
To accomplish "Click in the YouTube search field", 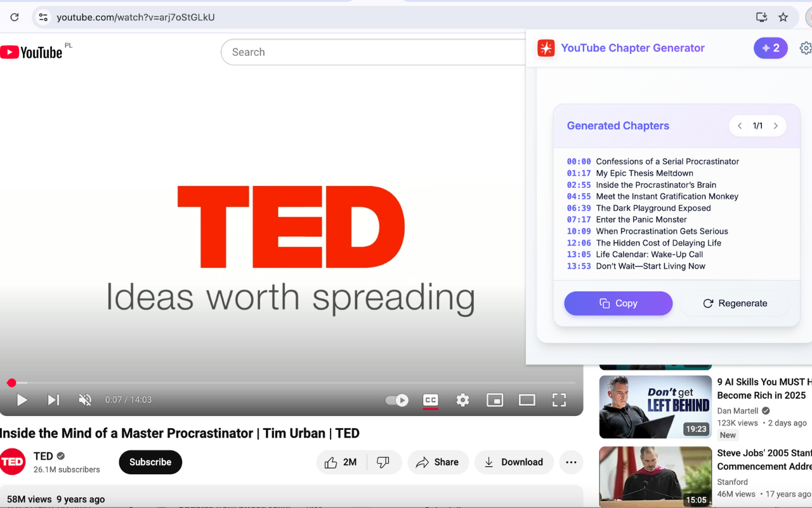I will click(374, 52).
